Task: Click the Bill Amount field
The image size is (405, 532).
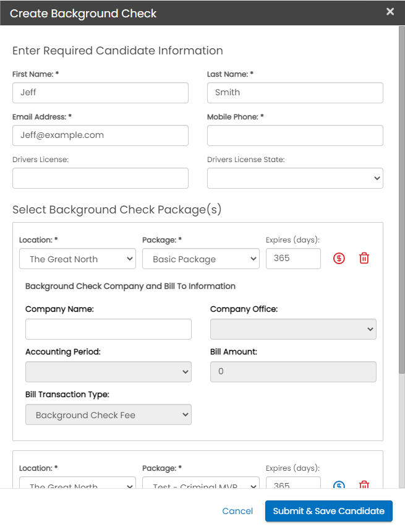Action: pyautogui.click(x=293, y=372)
